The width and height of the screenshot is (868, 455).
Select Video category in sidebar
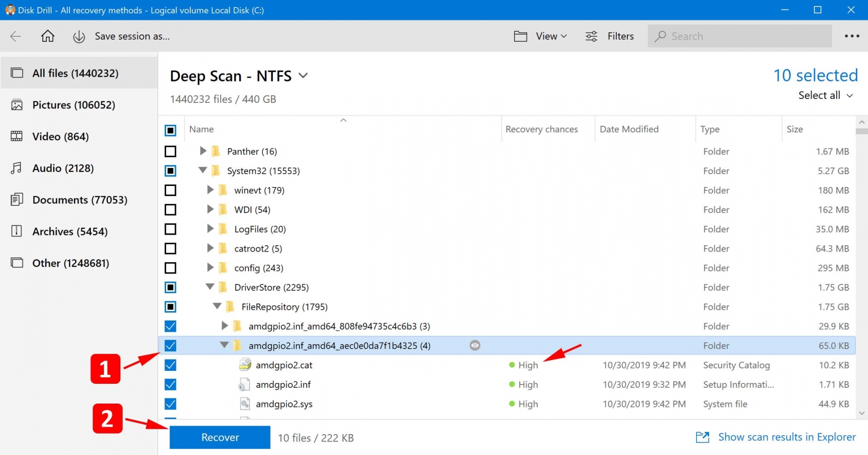(x=60, y=137)
